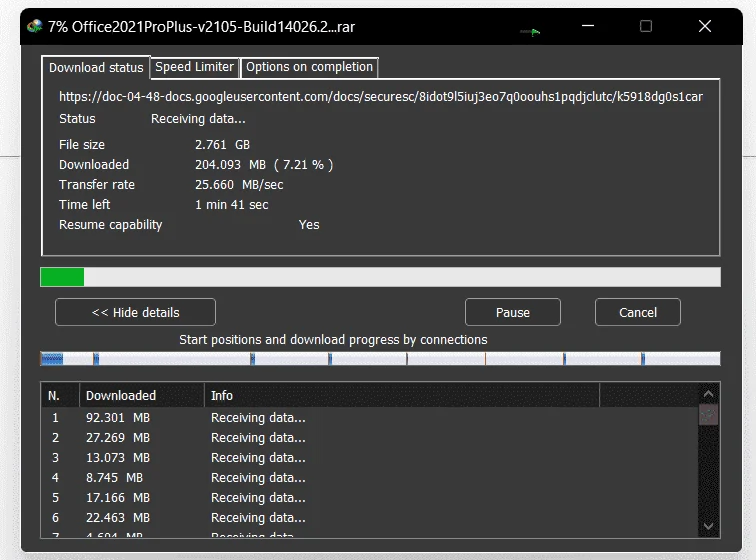Pause the download
Image resolution: width=756 pixels, height=560 pixels.
[x=513, y=313]
